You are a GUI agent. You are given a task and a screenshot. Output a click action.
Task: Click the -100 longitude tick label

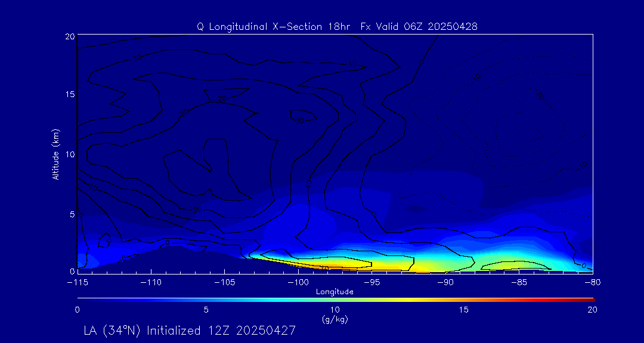(x=298, y=283)
